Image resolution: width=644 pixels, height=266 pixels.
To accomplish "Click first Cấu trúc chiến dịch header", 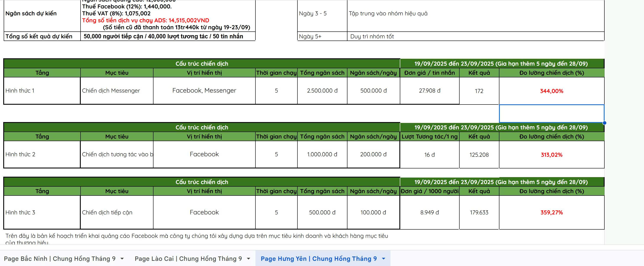I will click(202, 64).
